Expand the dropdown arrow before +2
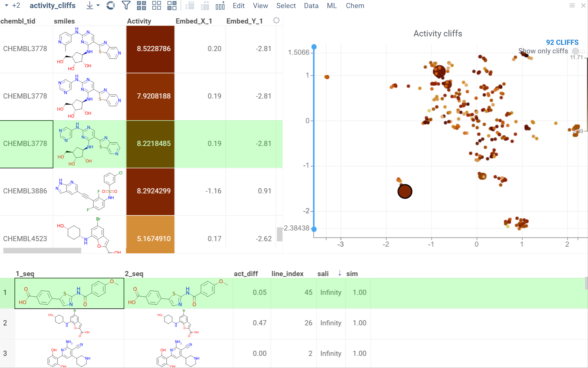 point(6,6)
